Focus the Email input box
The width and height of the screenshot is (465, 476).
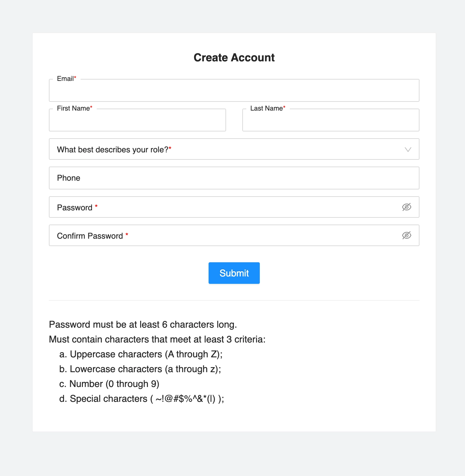(x=234, y=90)
